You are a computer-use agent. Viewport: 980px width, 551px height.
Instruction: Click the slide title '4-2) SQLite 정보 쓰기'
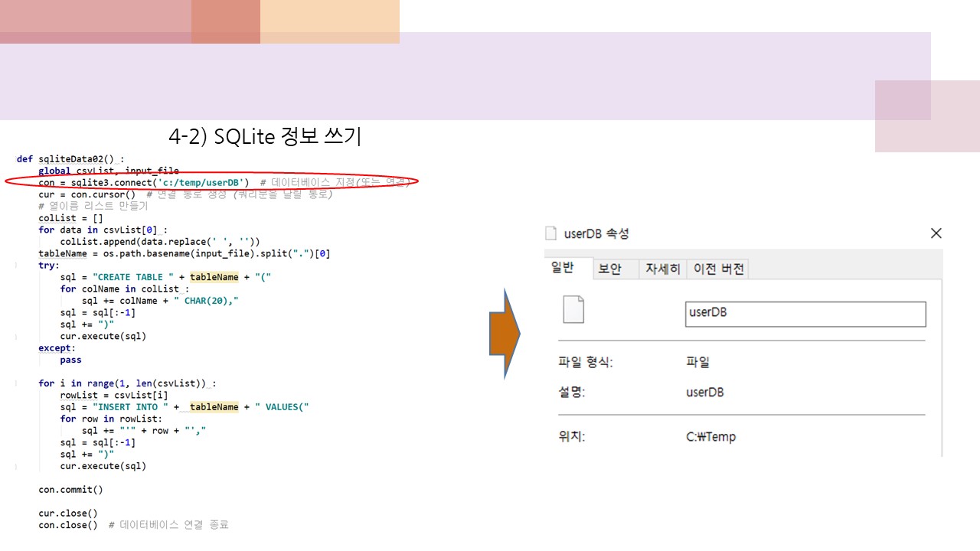(x=264, y=136)
